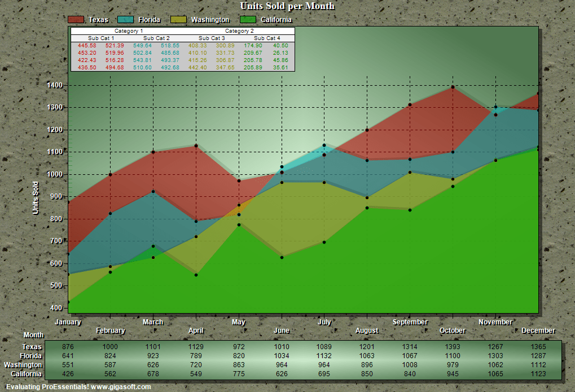Select the Washington legend label text
Image resolution: width=575 pixels, height=392 pixels.
point(210,20)
